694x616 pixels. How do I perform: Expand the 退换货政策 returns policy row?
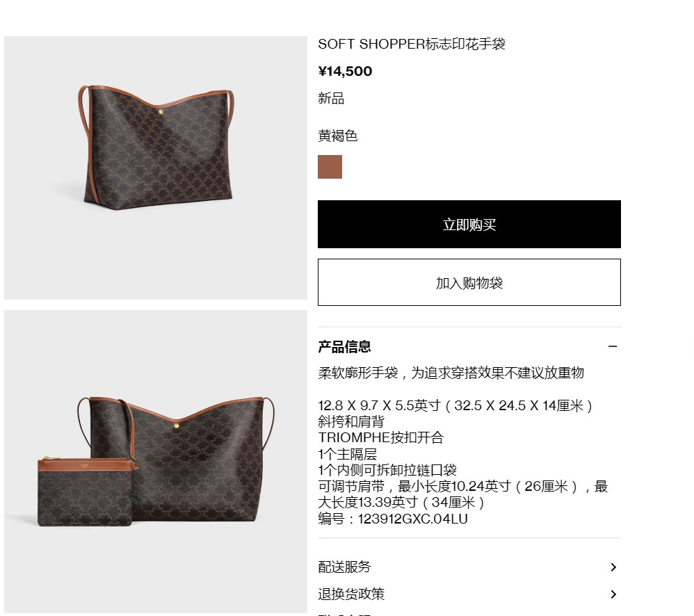[469, 594]
